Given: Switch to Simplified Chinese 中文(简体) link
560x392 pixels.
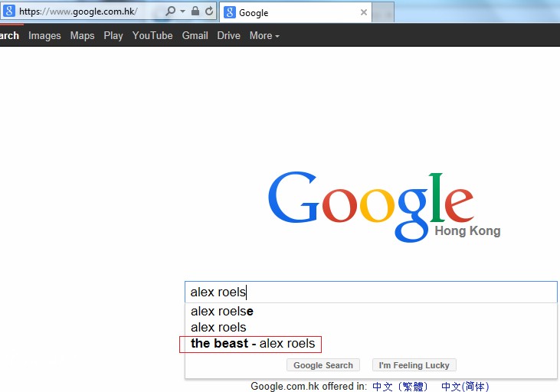Looking at the screenshot, I should pos(465,387).
